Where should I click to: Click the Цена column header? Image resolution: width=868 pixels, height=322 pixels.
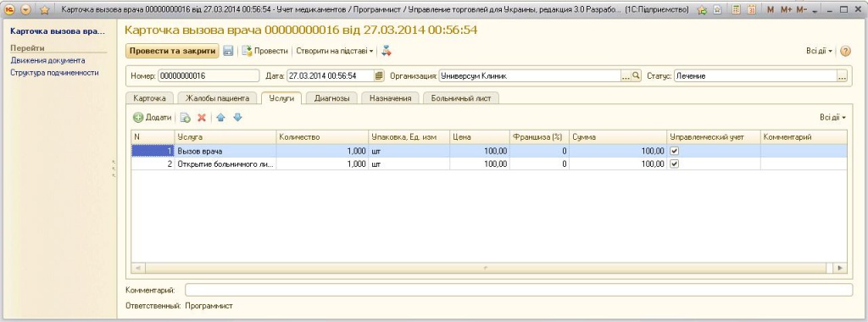480,136
